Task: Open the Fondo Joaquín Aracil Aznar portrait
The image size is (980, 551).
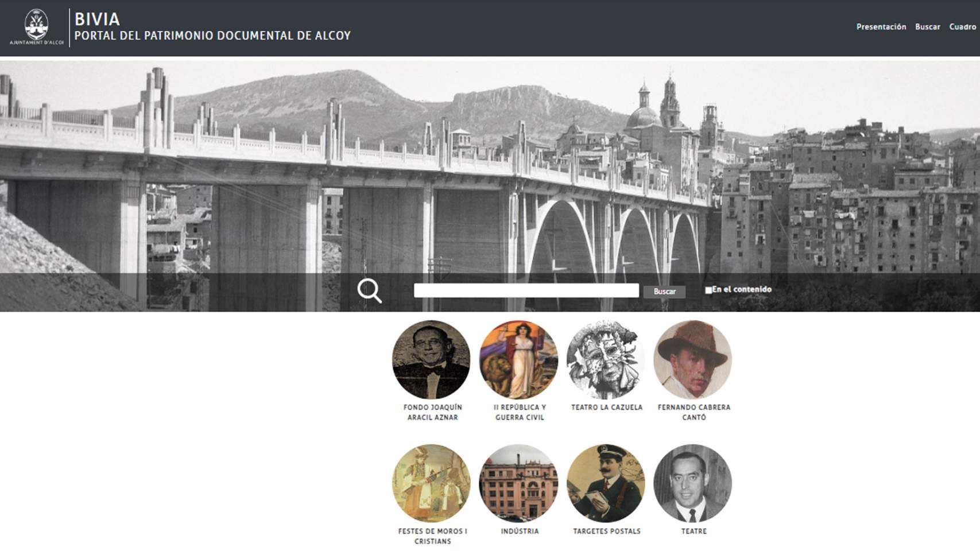Action: pos(431,360)
